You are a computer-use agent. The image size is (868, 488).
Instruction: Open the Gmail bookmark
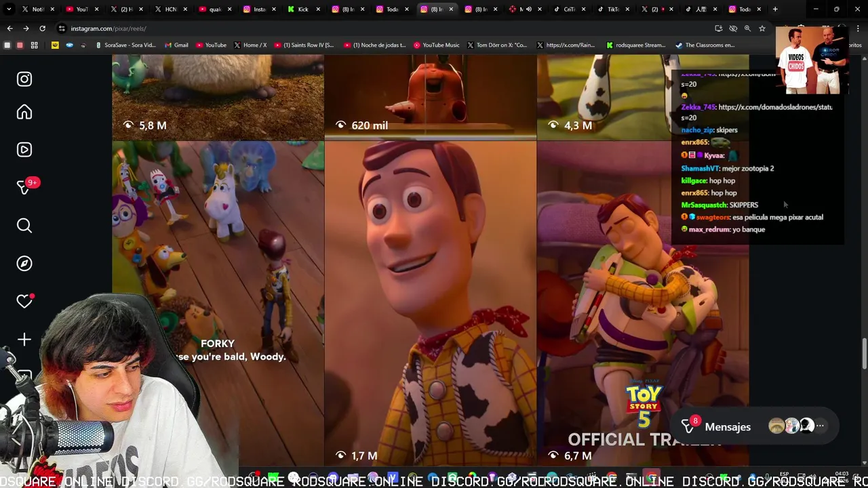pos(175,45)
